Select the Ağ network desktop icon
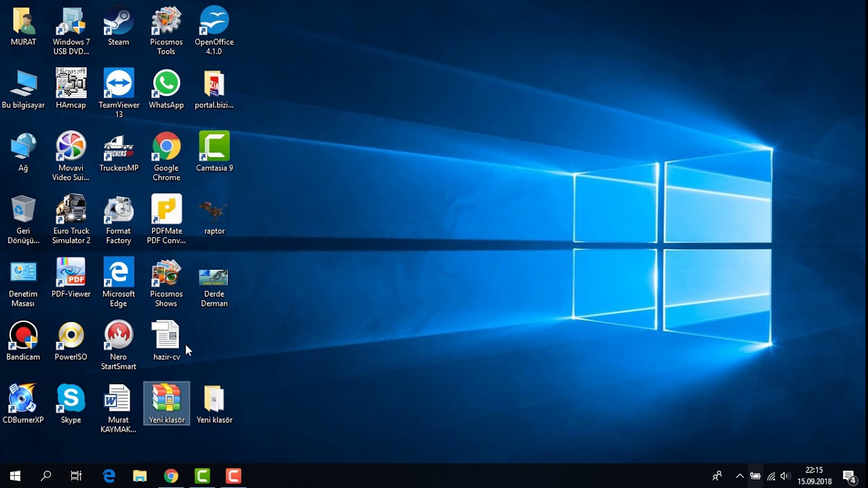Image resolution: width=868 pixels, height=488 pixels. (x=23, y=152)
